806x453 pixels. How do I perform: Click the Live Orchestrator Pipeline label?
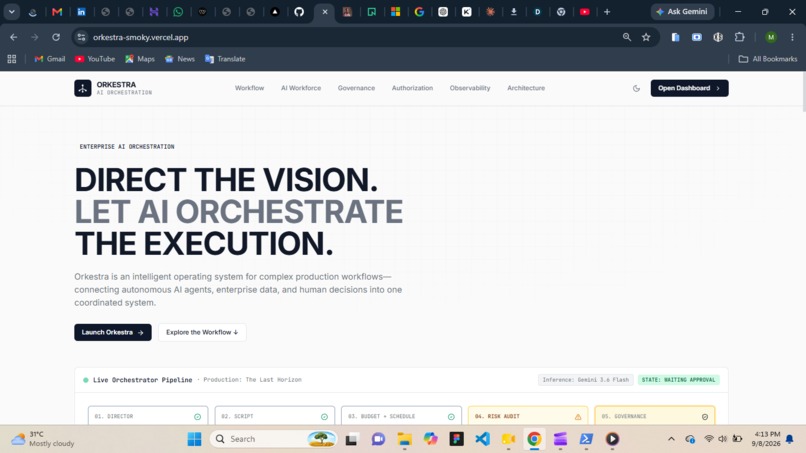click(142, 380)
